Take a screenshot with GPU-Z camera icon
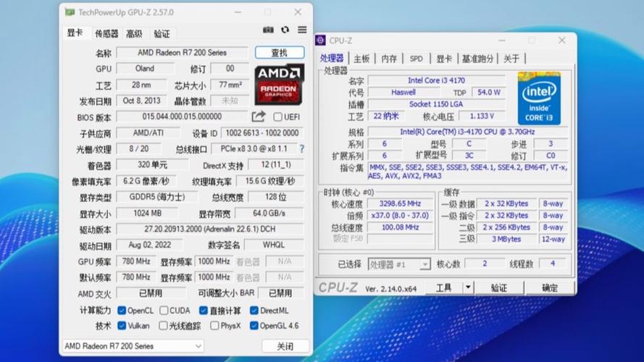 (x=268, y=30)
